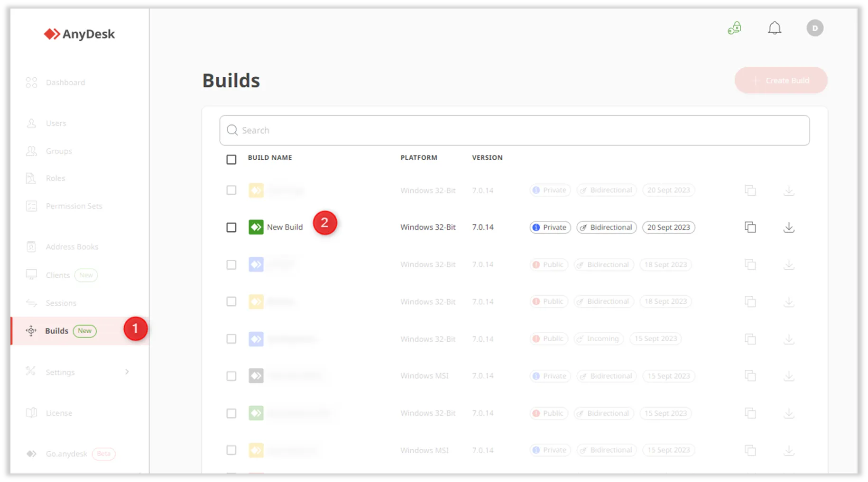Open the New Build name link
868x482 pixels.
tap(285, 227)
